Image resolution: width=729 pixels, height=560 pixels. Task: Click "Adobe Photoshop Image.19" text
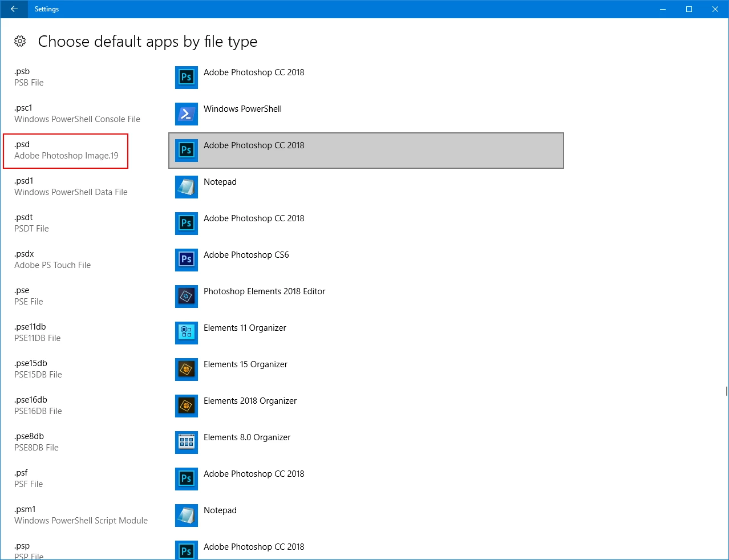coord(66,156)
